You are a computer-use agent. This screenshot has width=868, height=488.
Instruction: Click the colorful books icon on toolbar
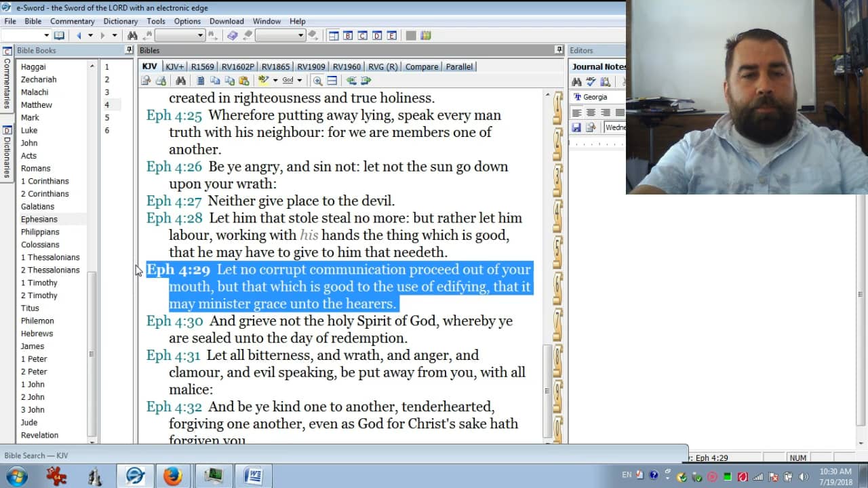point(425,35)
